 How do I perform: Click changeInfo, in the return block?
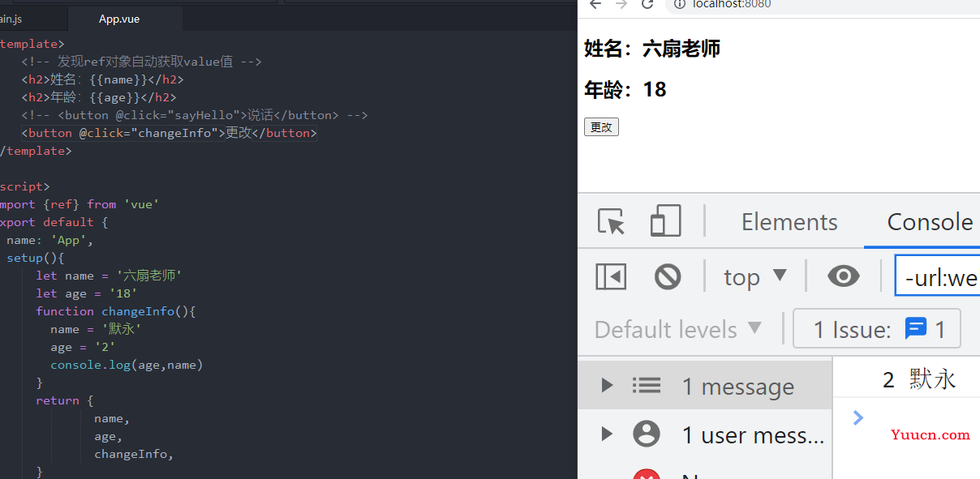[x=134, y=454]
